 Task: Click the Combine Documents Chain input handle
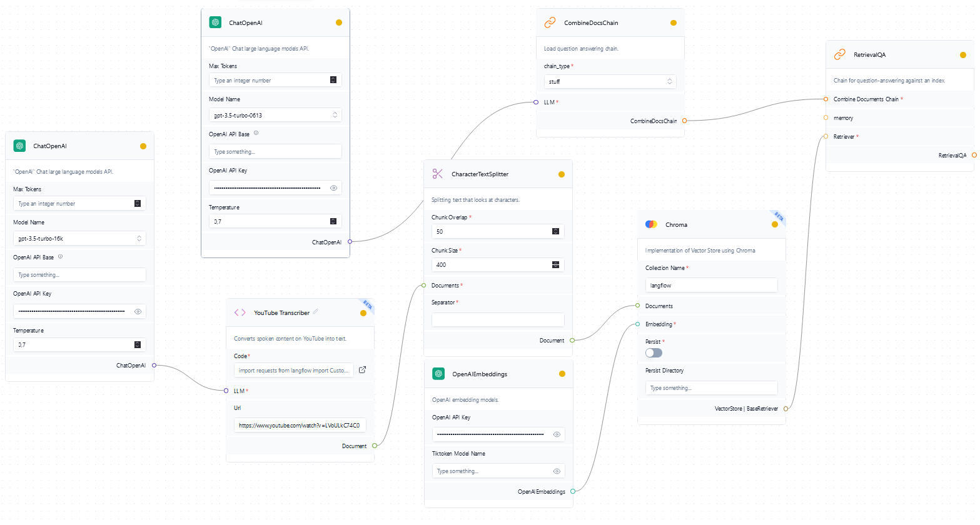(826, 99)
